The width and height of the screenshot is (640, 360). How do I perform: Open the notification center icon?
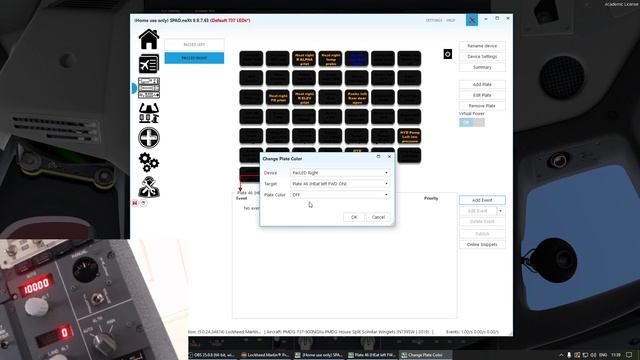tap(629, 355)
